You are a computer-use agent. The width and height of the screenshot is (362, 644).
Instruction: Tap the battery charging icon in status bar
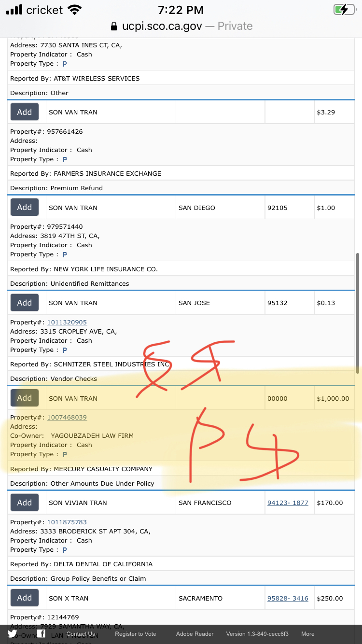coord(344,10)
